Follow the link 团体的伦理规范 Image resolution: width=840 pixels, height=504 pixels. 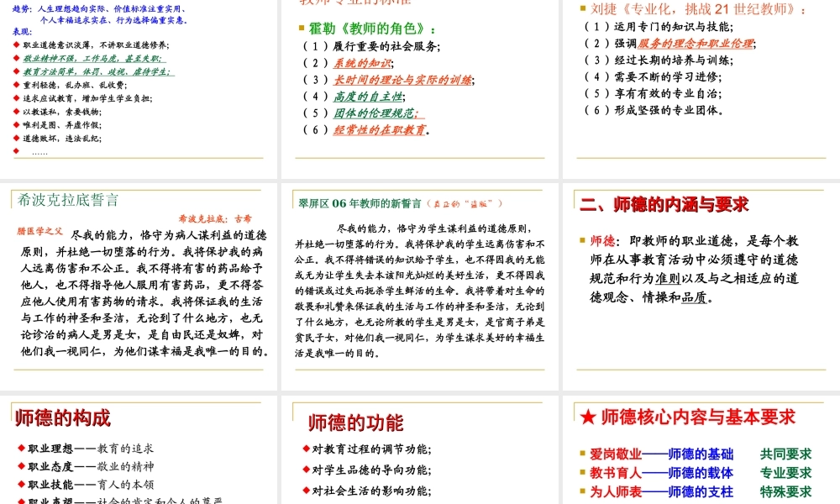(x=375, y=113)
